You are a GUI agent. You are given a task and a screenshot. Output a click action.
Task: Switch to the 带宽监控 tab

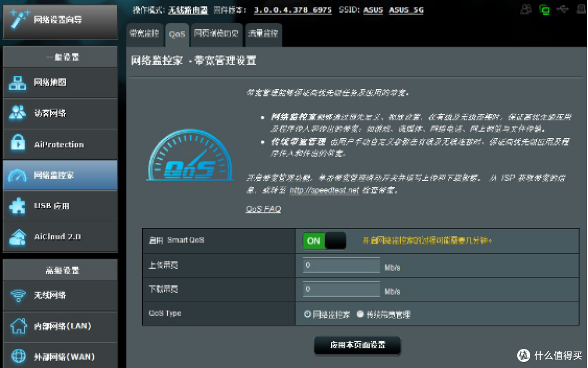(x=144, y=34)
